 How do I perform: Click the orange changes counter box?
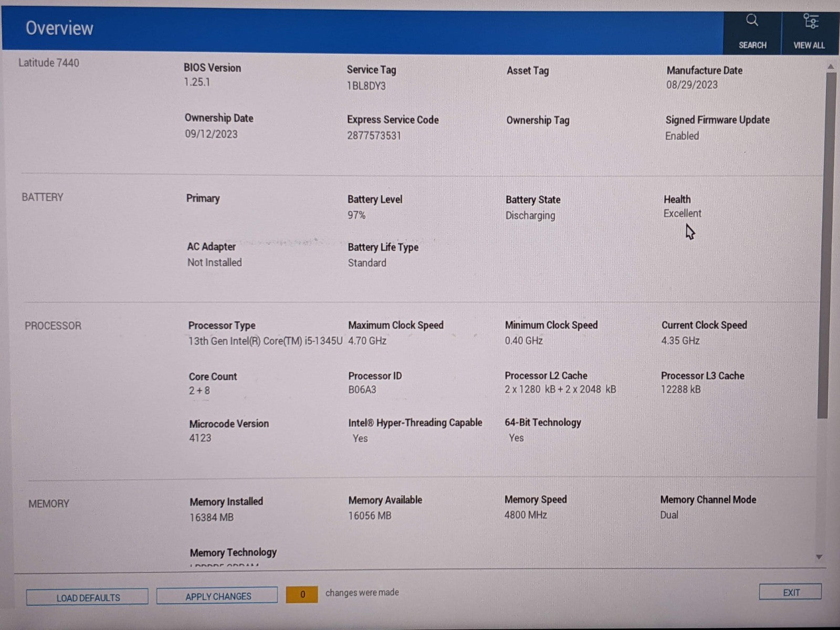(302, 594)
